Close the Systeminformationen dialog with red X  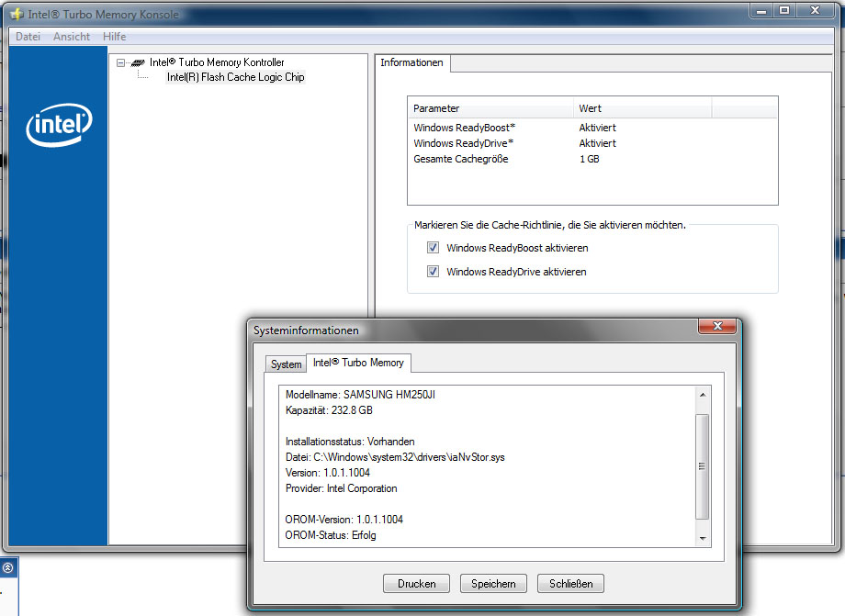click(717, 326)
